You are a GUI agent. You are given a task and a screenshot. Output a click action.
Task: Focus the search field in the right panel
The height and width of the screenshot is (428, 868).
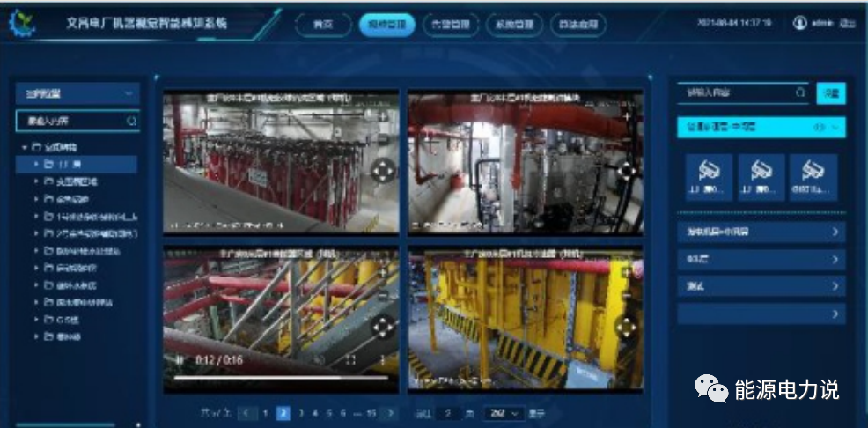point(742,93)
